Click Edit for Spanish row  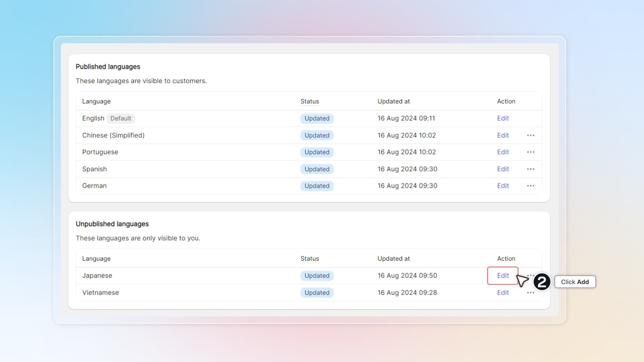pyautogui.click(x=503, y=169)
